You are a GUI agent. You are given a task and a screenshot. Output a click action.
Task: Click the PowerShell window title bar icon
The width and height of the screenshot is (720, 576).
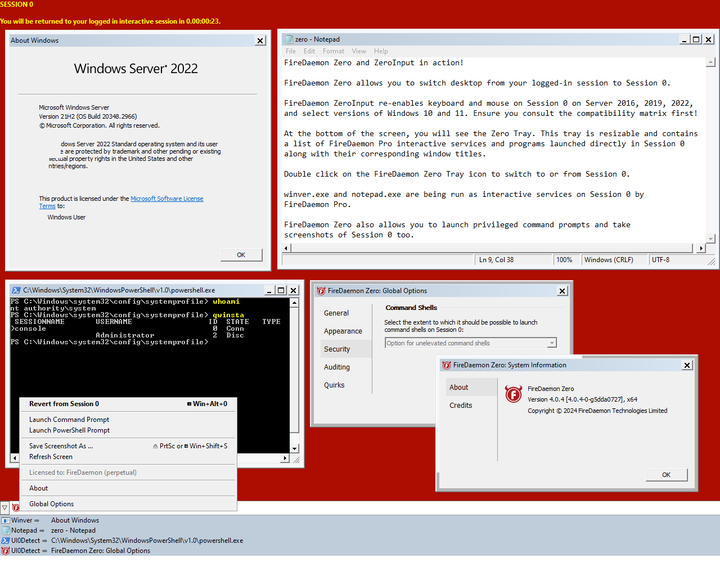pos(17,290)
